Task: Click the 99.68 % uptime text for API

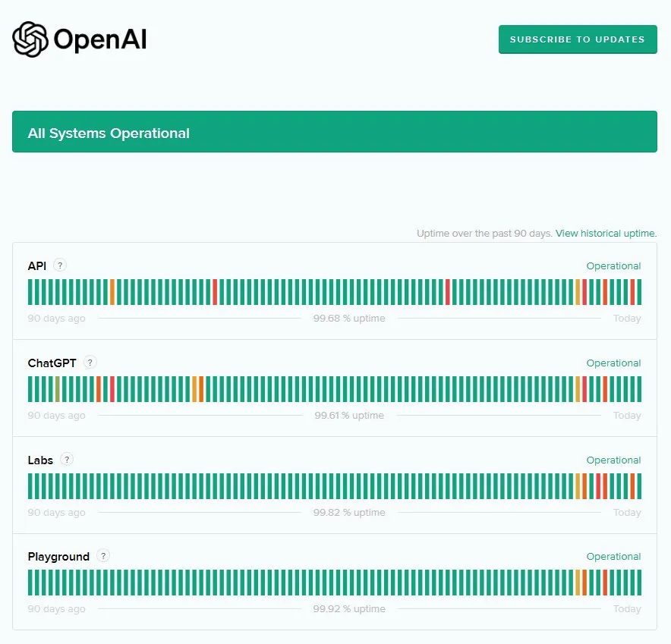Action: coord(349,319)
